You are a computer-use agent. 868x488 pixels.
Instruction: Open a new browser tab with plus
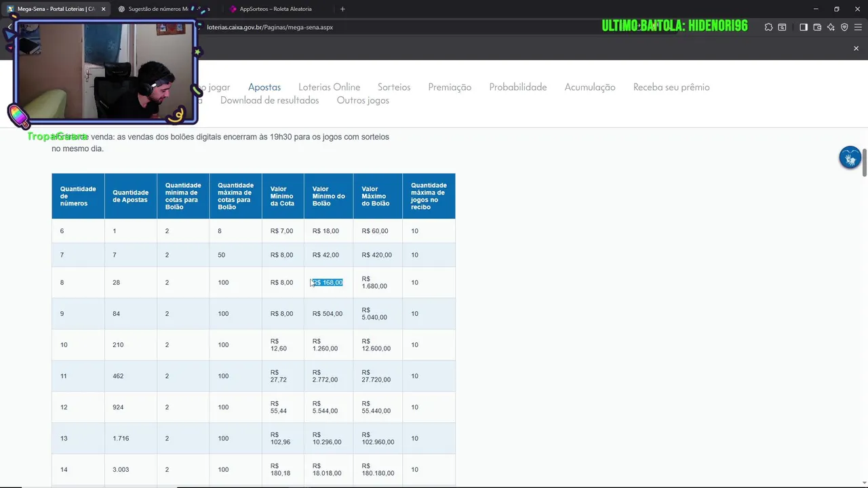pos(342,9)
